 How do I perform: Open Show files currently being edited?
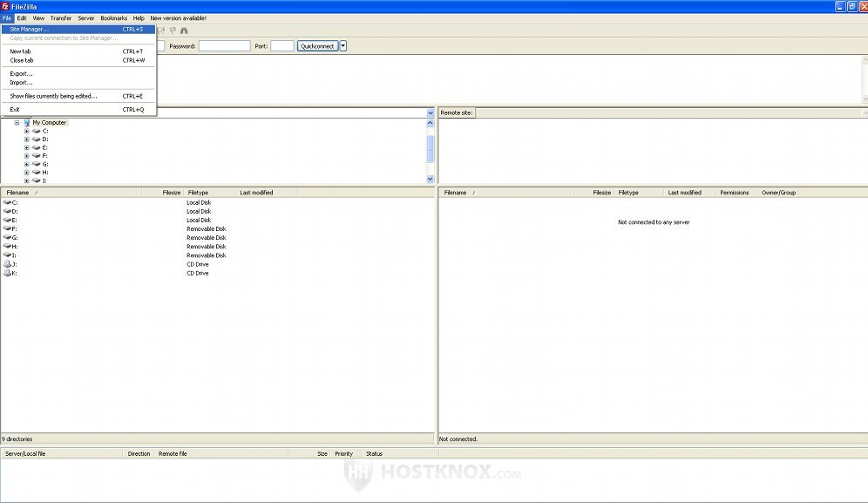click(78, 96)
